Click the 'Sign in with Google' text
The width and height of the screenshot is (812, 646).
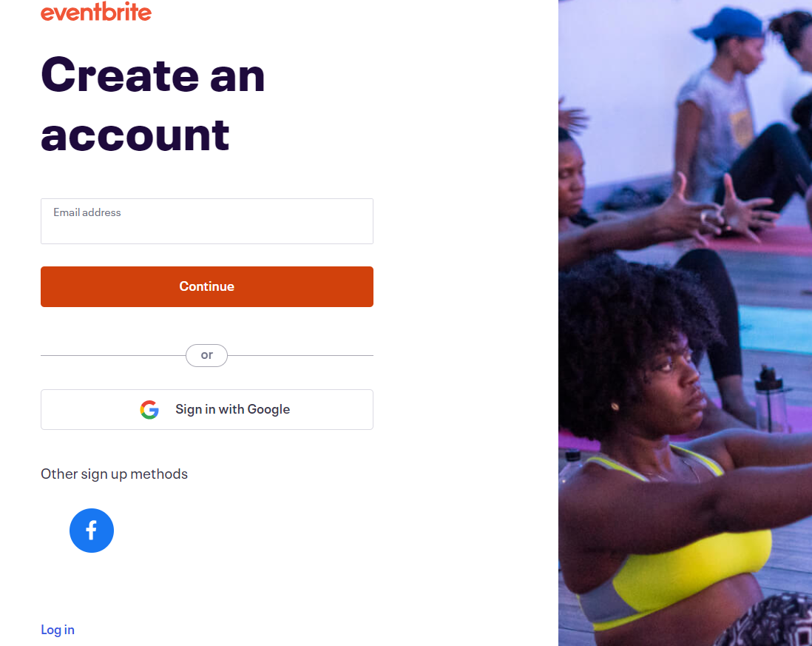pos(232,409)
